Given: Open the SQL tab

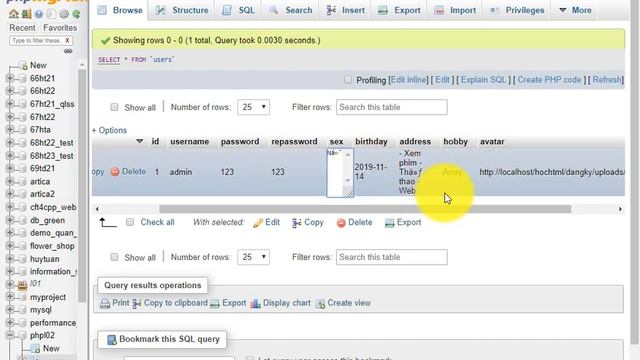Looking at the screenshot, I should click(x=239, y=10).
